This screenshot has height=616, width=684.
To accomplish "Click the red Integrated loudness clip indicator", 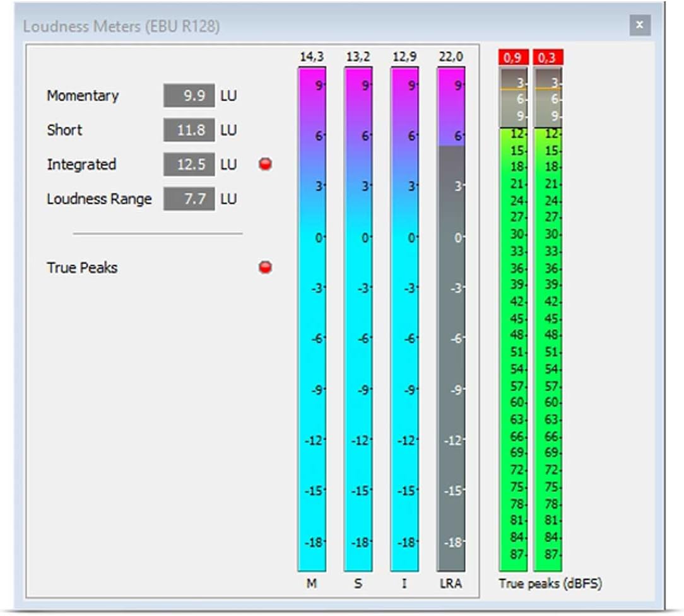I will pos(265,163).
